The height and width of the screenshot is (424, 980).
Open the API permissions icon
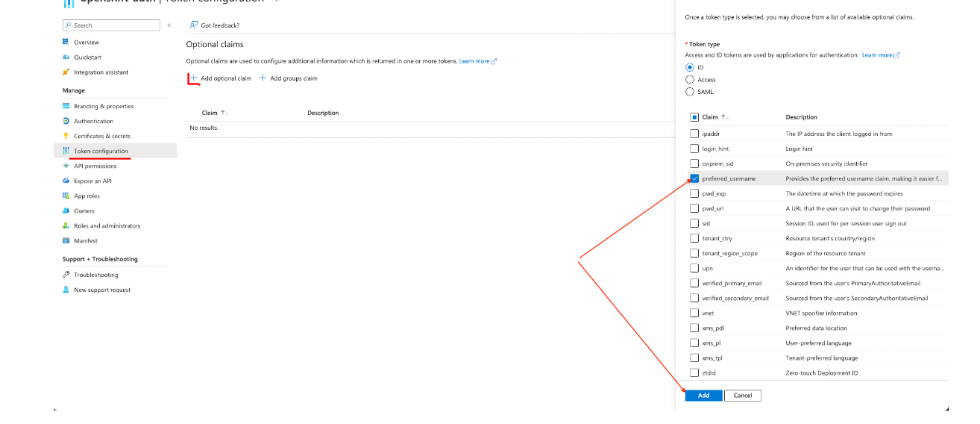[66, 166]
